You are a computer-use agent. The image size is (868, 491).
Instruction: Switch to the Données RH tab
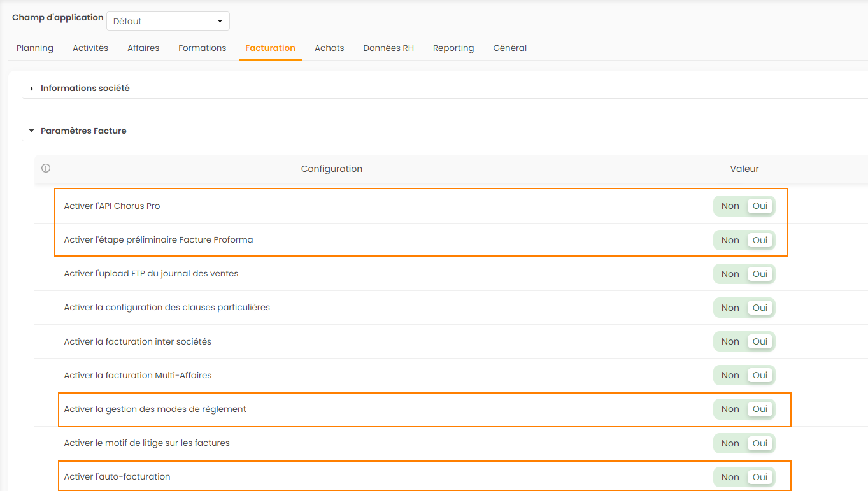point(388,48)
